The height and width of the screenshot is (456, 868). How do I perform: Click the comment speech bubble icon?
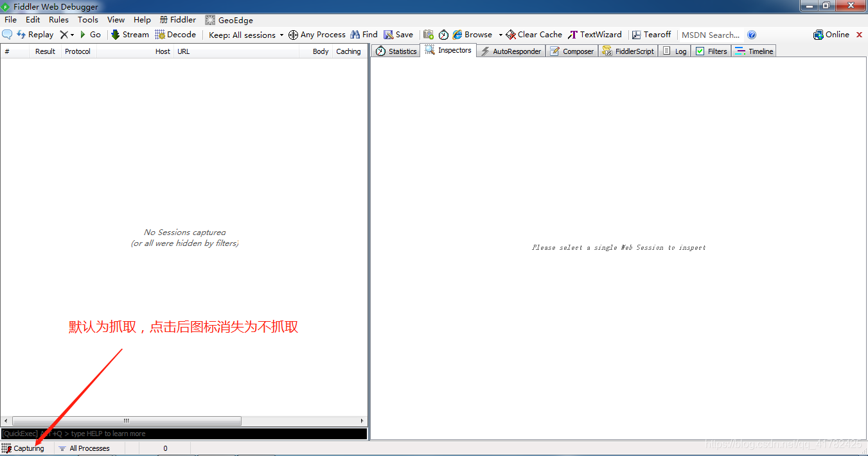point(7,35)
